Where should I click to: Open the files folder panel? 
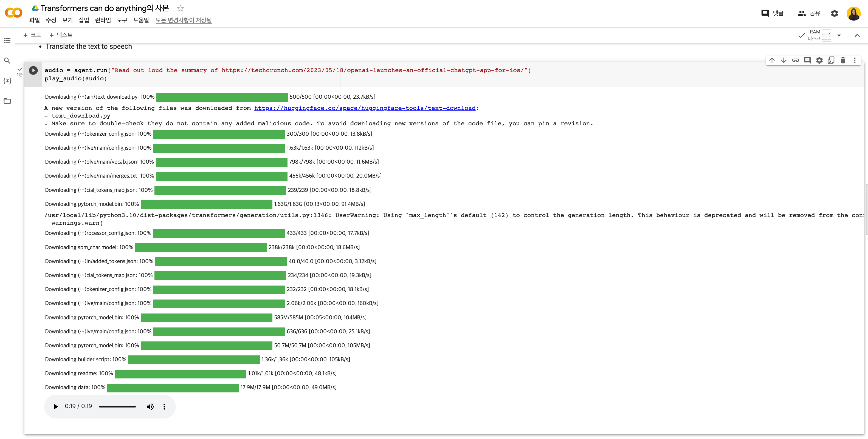[7, 101]
